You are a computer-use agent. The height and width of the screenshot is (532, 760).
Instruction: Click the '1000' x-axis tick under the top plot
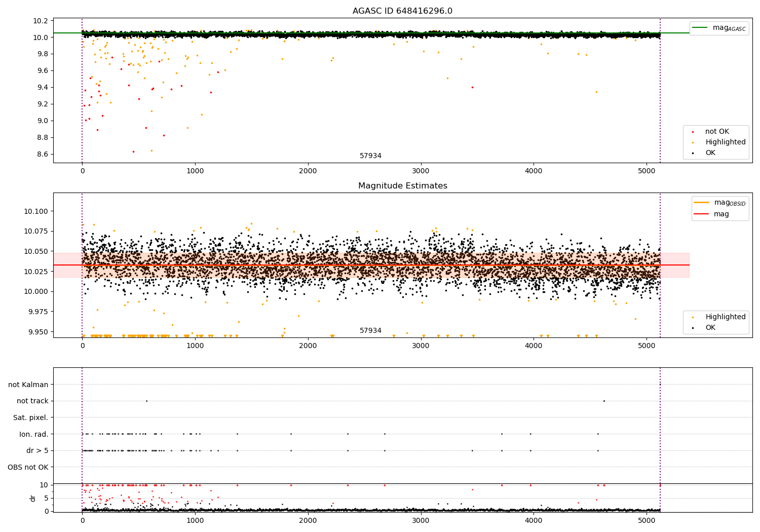pos(195,171)
